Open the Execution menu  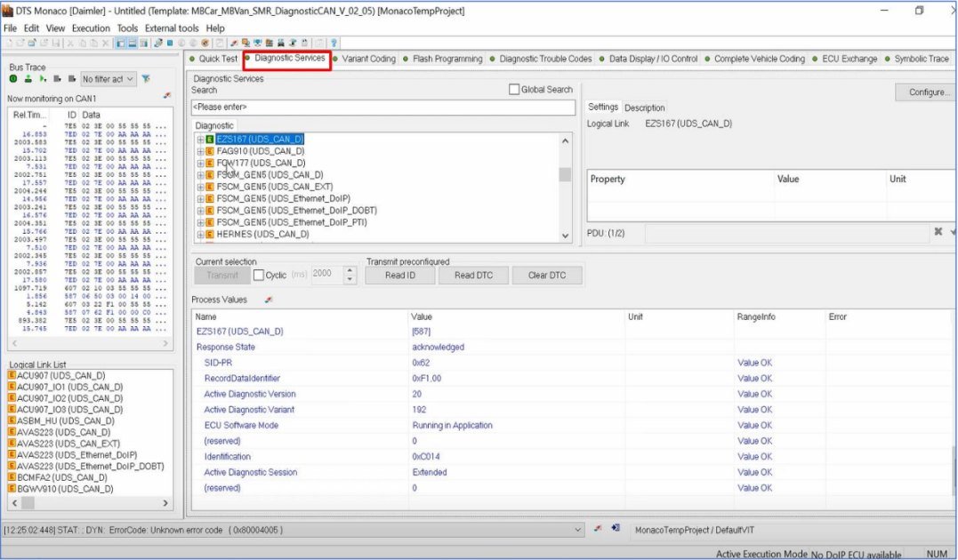click(x=91, y=28)
